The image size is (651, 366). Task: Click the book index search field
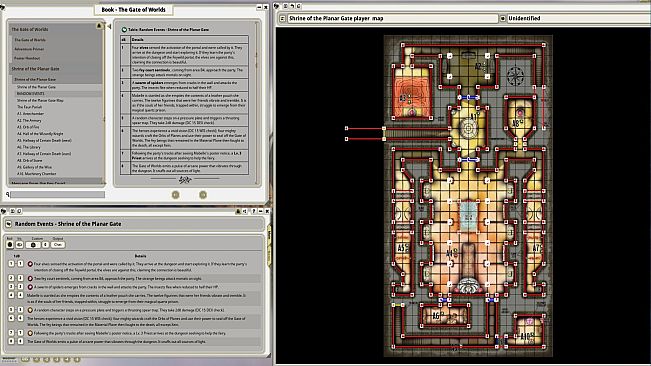[x=58, y=194]
